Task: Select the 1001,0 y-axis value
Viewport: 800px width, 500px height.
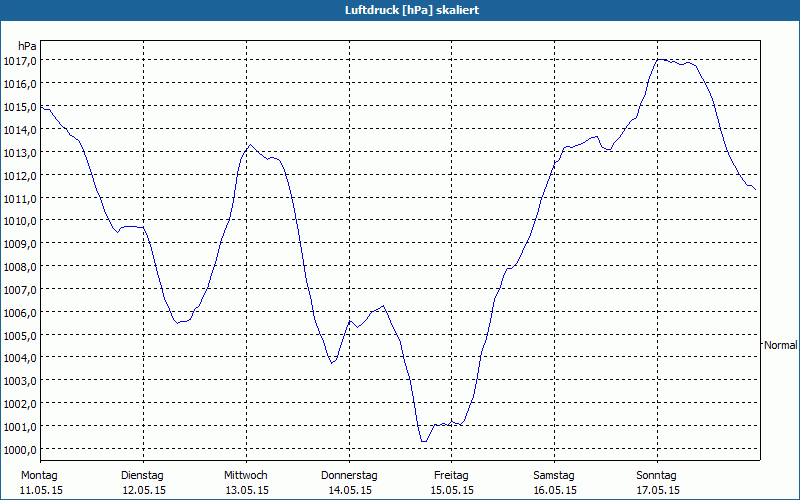Action: pyautogui.click(x=20, y=427)
